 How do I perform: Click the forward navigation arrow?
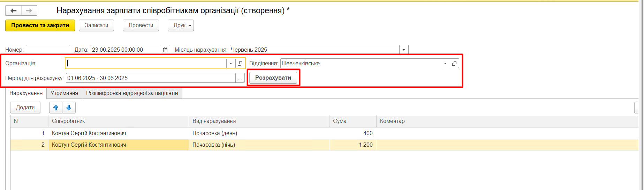(29, 11)
